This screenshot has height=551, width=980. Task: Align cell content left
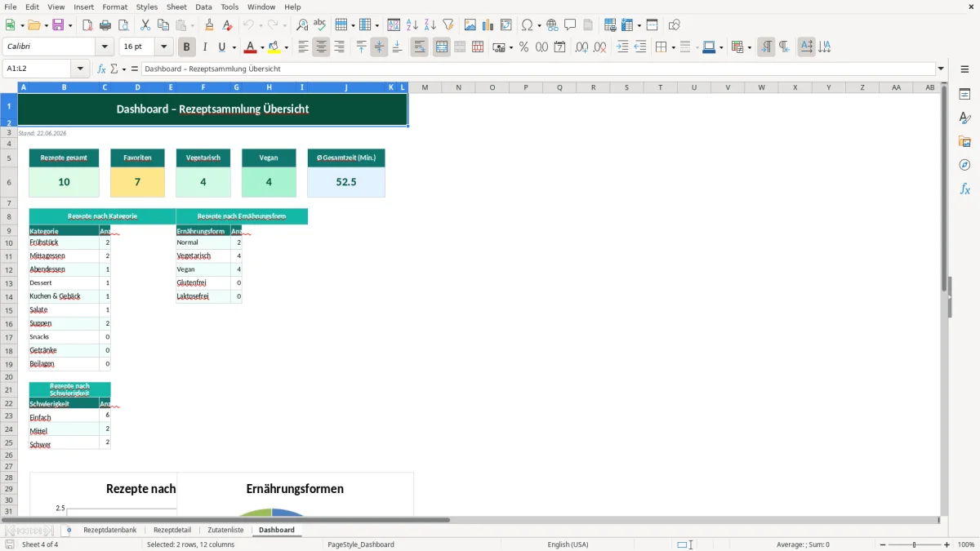(303, 47)
